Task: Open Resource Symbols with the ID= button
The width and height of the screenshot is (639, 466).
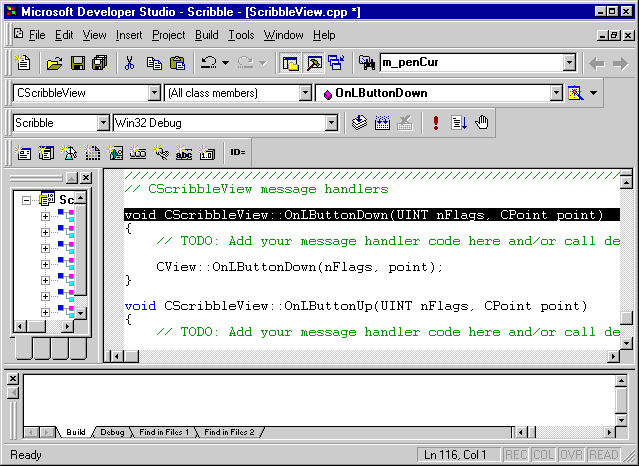Action: 238,152
